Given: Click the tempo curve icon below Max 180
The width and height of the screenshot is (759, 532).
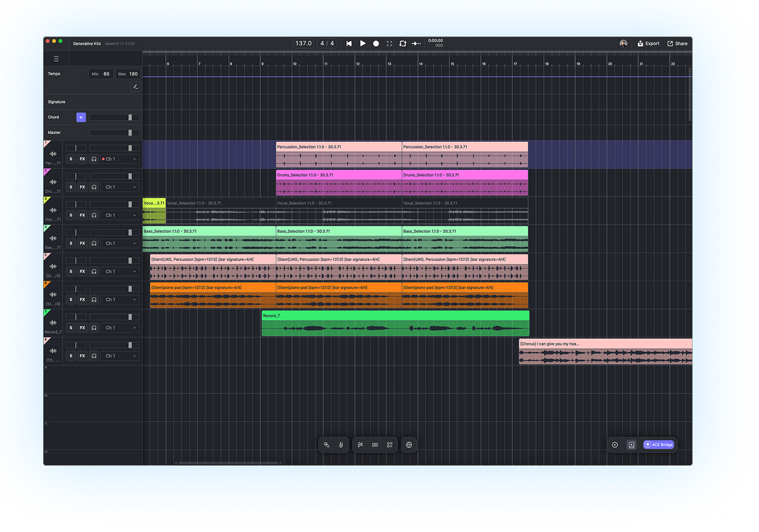Looking at the screenshot, I should pyautogui.click(x=135, y=86).
